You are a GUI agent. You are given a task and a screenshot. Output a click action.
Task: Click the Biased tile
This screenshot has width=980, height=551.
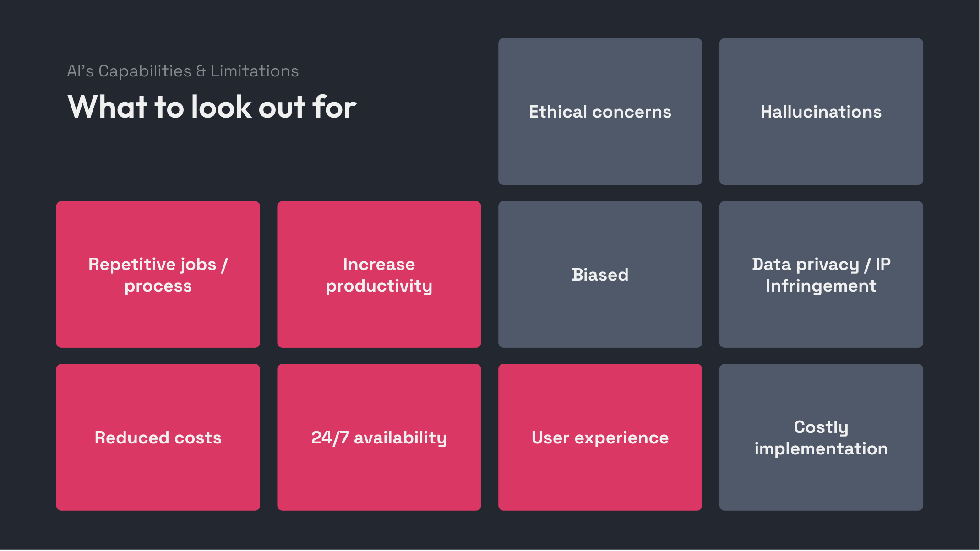click(x=600, y=275)
